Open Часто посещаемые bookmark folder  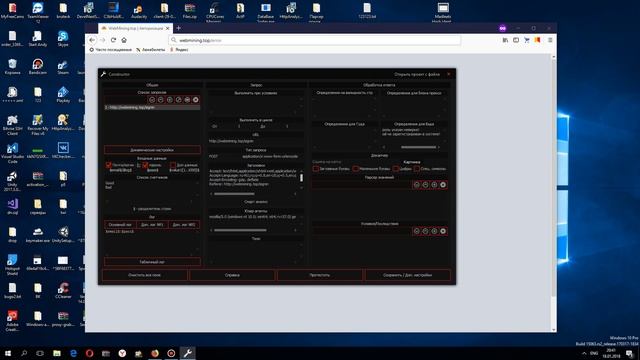(111, 49)
